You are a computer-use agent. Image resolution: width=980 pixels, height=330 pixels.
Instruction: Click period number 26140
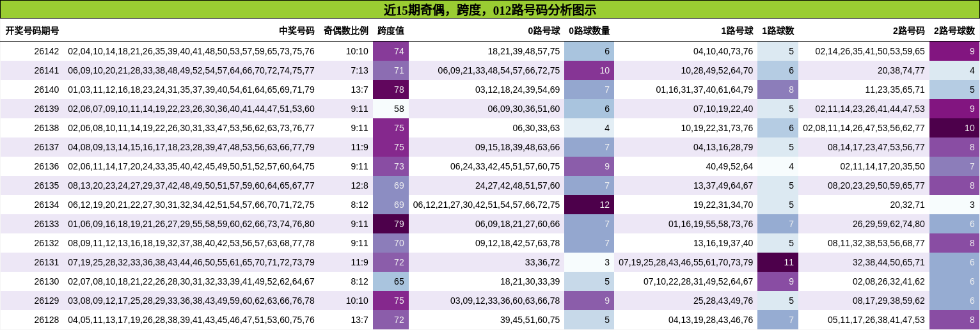point(47,90)
